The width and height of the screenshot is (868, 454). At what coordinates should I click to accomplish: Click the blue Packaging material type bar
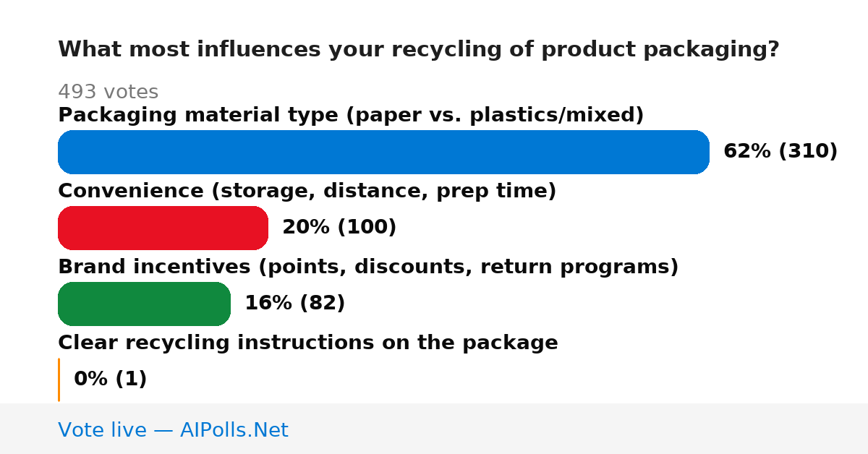[x=383, y=152]
